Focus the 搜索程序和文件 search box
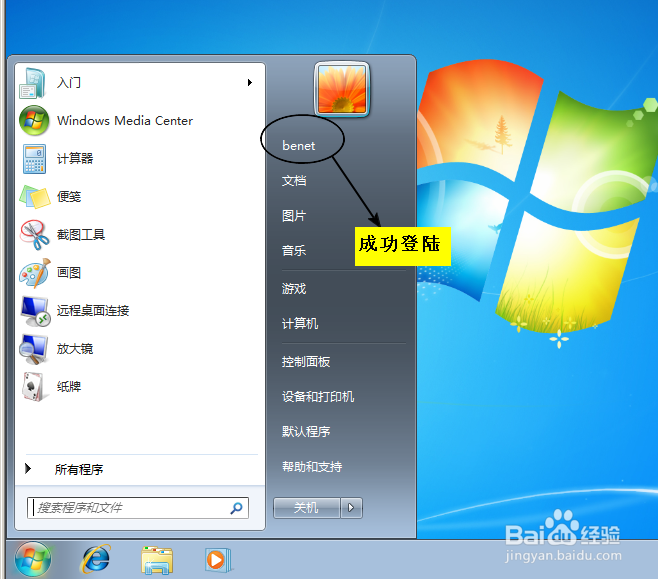The width and height of the screenshot is (658, 579). [138, 508]
